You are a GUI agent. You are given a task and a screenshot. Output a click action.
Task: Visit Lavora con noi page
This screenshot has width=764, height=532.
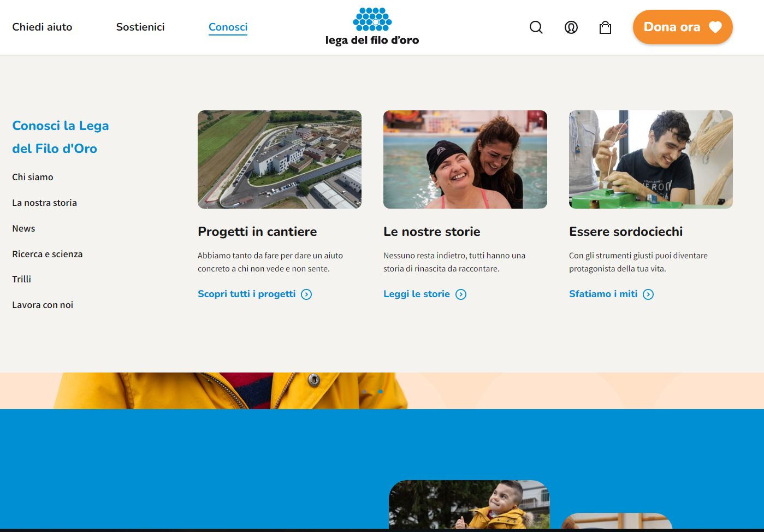click(43, 305)
